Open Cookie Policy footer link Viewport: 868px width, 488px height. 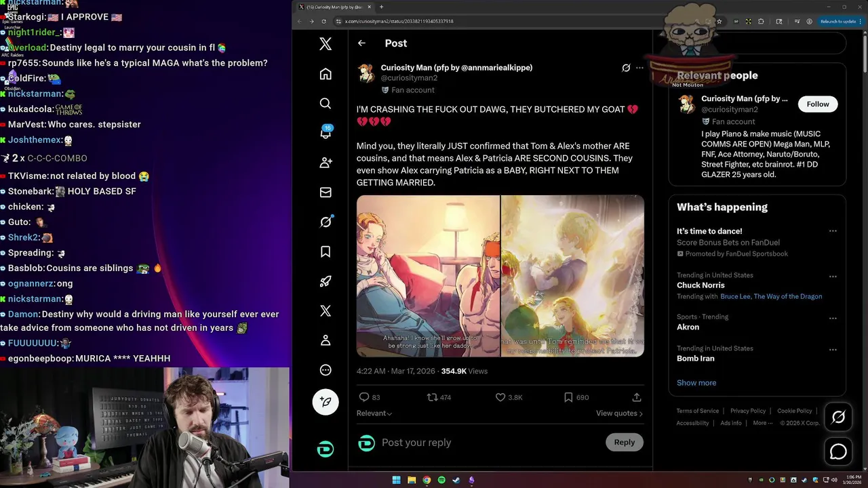(x=795, y=411)
